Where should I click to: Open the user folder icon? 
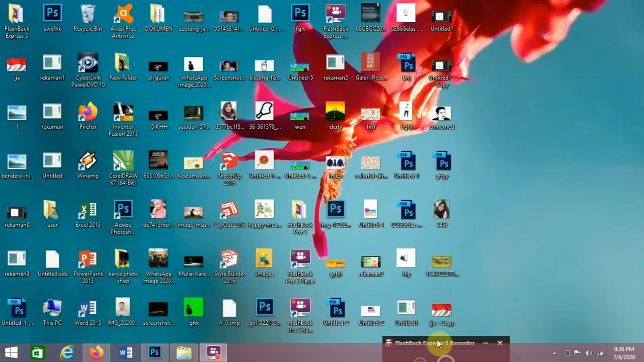52,214
